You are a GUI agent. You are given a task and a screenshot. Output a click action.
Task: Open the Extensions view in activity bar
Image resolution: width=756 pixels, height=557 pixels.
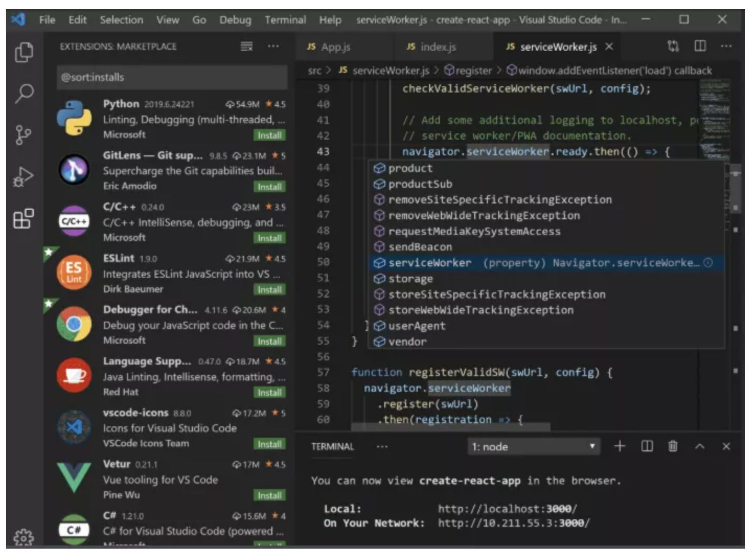pos(24,218)
